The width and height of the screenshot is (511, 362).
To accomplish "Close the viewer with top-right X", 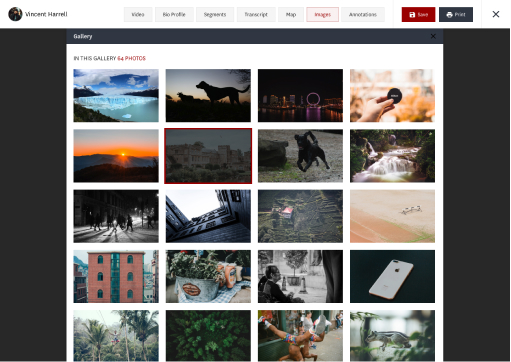I will pos(496,14).
